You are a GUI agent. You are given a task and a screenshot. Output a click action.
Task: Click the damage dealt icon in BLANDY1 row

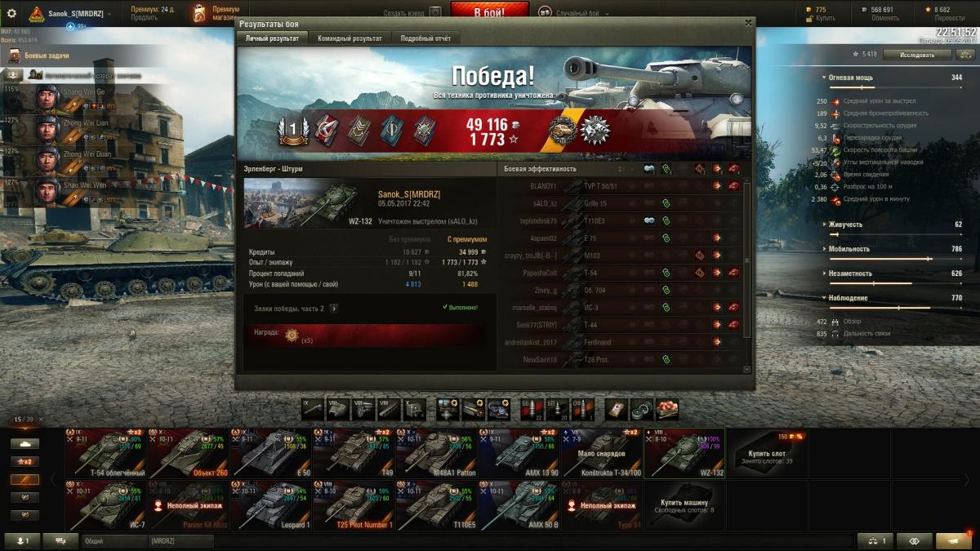pyautogui.click(x=716, y=186)
